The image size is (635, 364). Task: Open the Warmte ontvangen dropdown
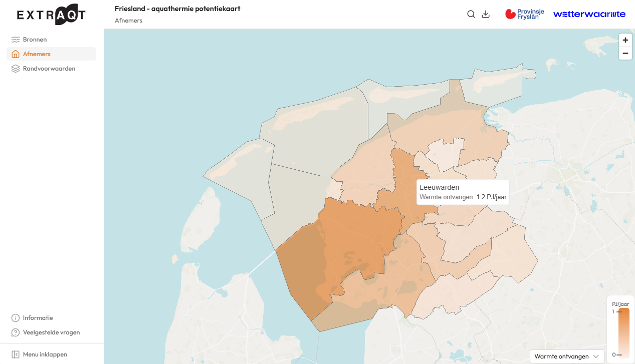tap(567, 356)
